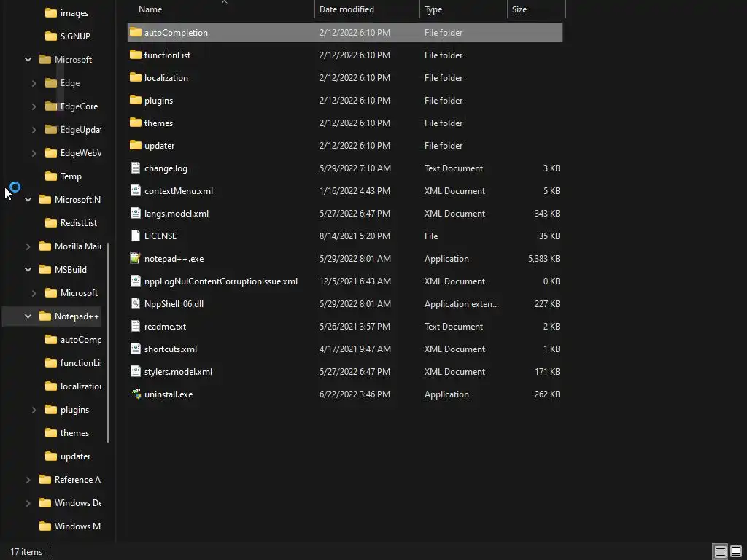Expand the EdgeWebV folder in the tree

click(34, 153)
